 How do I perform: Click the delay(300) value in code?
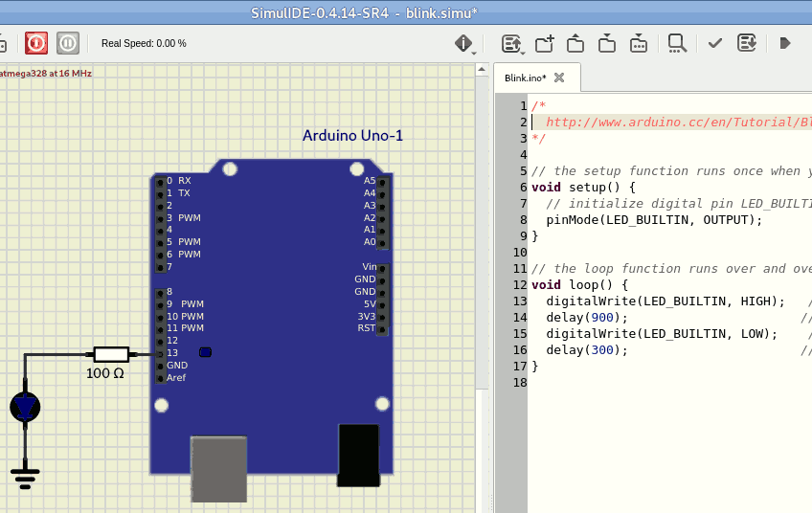tap(602, 350)
